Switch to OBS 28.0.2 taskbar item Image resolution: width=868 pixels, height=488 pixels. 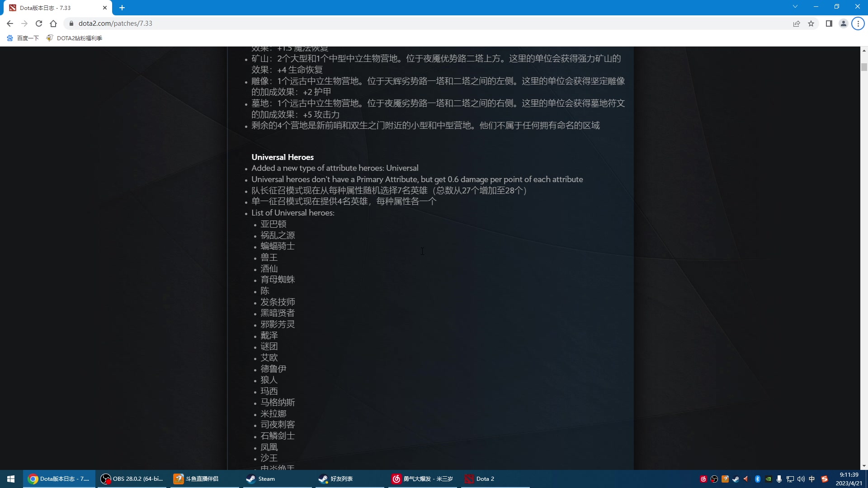(x=132, y=479)
